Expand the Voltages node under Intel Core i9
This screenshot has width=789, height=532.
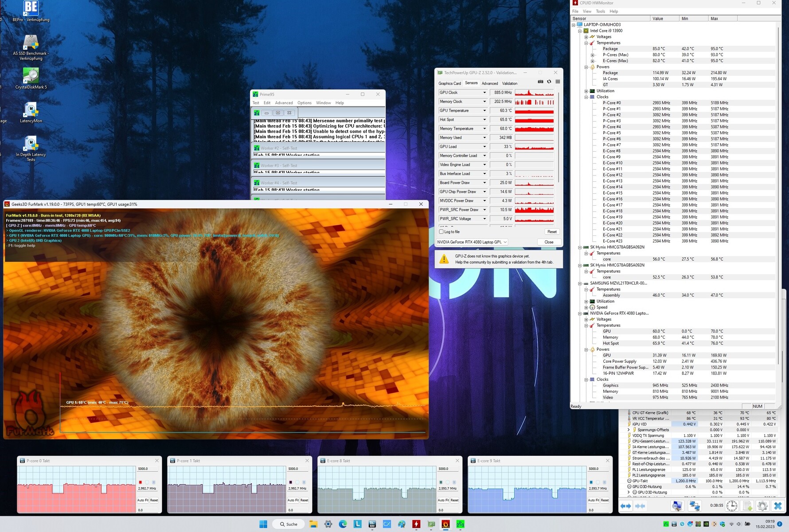586,37
